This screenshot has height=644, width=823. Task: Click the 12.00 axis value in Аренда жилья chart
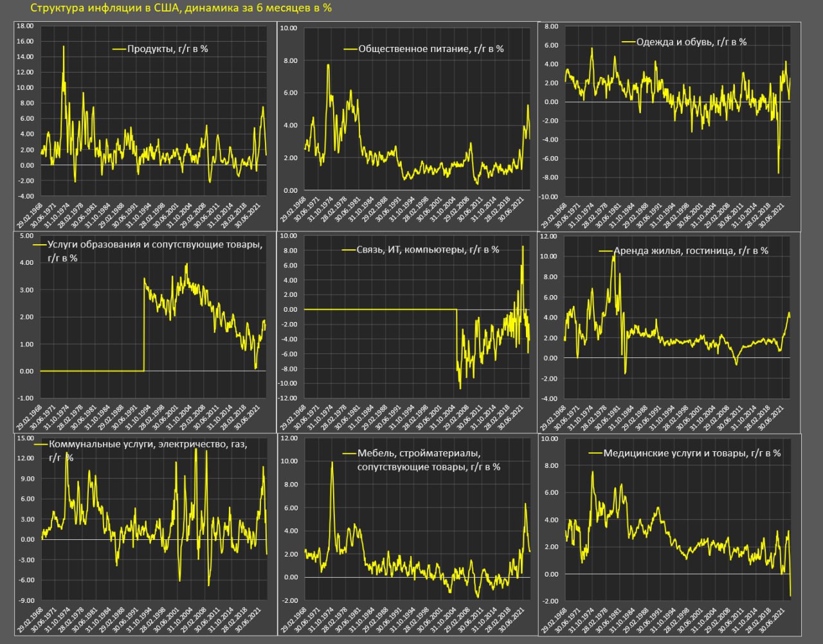coord(548,236)
